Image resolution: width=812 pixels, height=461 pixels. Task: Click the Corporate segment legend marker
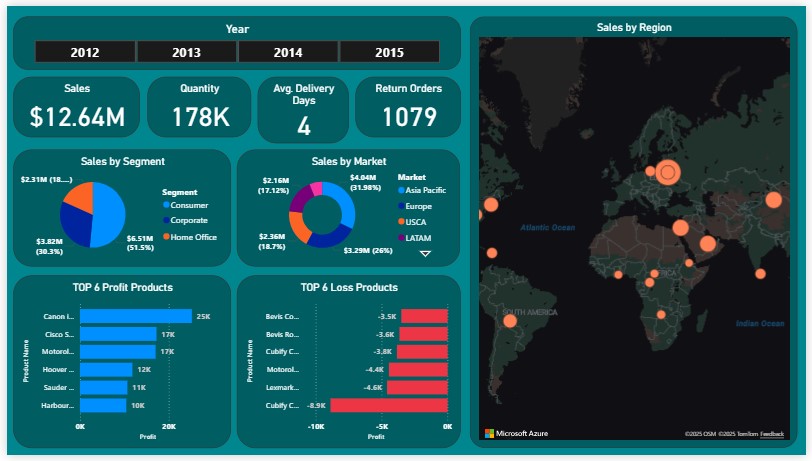(x=166, y=221)
